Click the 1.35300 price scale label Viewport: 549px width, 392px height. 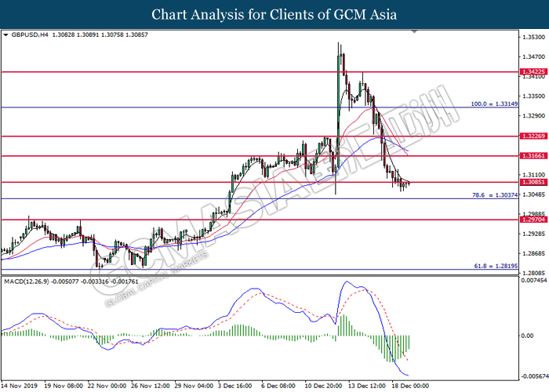click(533, 37)
